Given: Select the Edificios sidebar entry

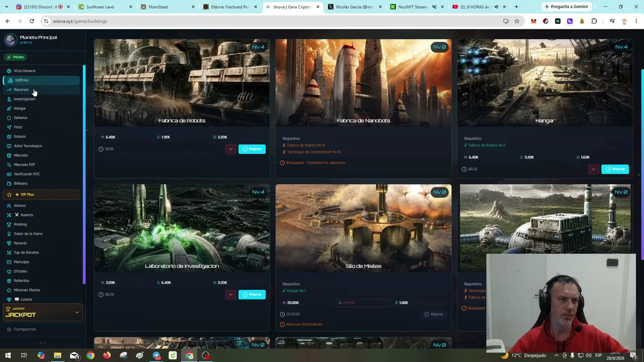Looking at the screenshot, I should point(41,80).
